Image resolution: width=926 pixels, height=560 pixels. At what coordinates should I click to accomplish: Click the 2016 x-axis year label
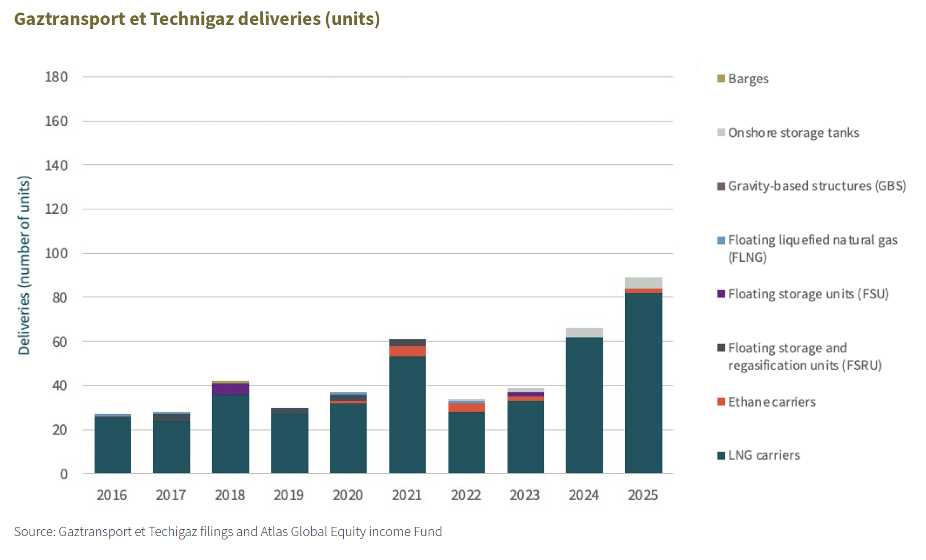click(x=112, y=495)
